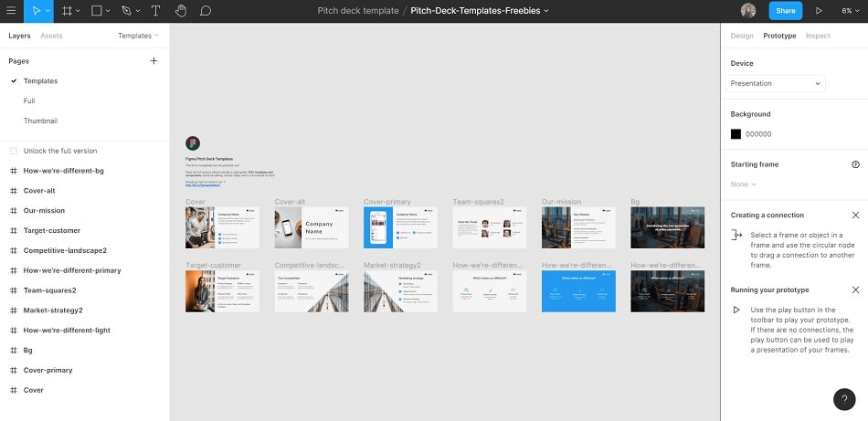Screen dimensions: 868x421
Task: Click the black background color swatch
Action: click(736, 134)
